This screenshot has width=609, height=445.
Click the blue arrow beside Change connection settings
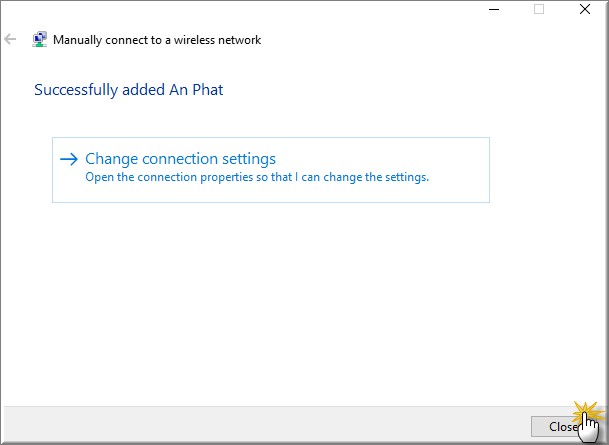coord(69,159)
